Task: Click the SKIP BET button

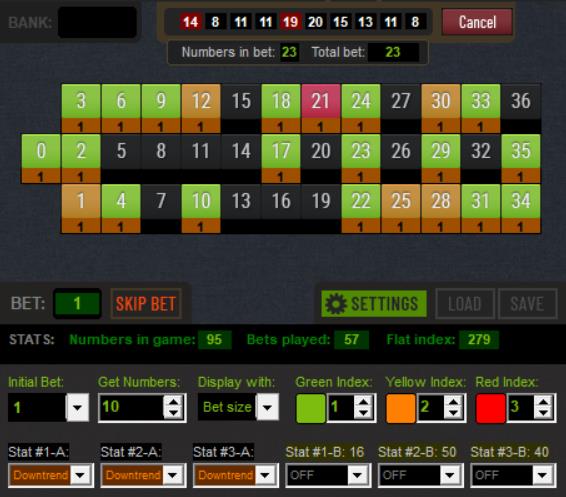Action: click(x=146, y=304)
